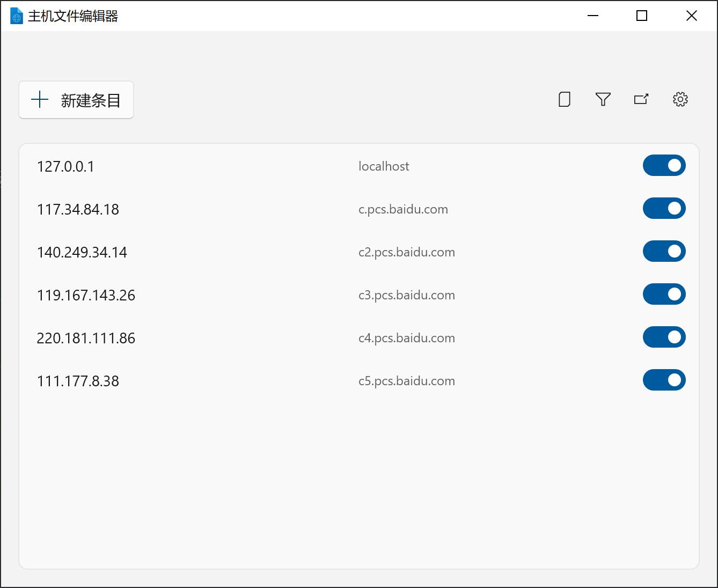Edit the 111.177.8.38 address entry
Image resolution: width=718 pixels, height=588 pixels.
pyautogui.click(x=78, y=381)
